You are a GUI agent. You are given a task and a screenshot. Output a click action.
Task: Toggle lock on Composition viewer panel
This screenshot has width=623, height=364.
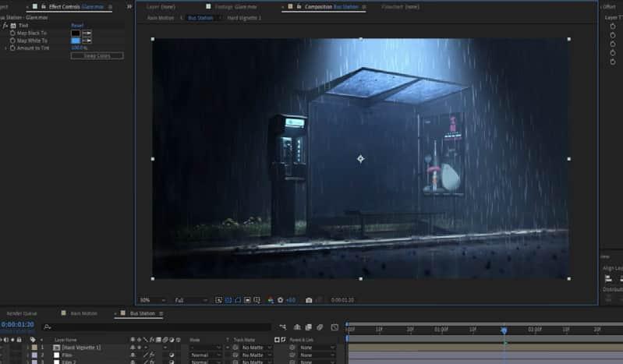[299, 7]
